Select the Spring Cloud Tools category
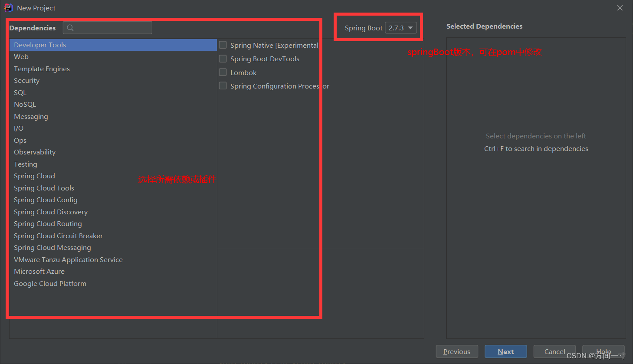Image resolution: width=633 pixels, height=364 pixels. pyautogui.click(x=113, y=188)
